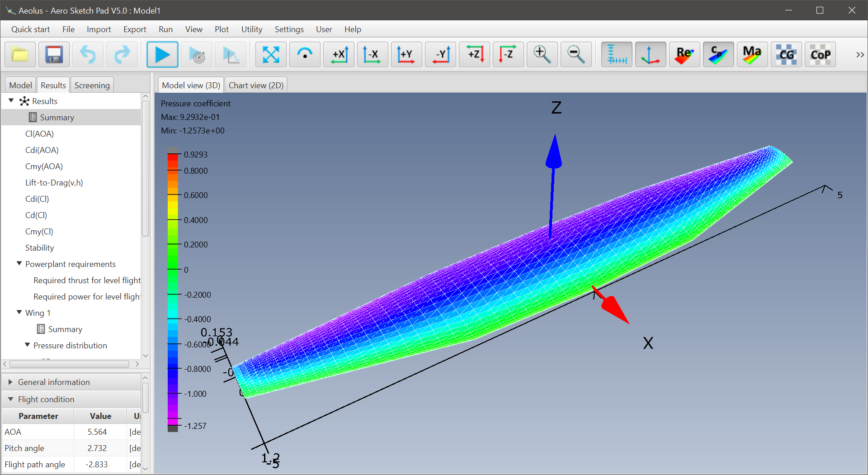The width and height of the screenshot is (868, 475).
Task: Toggle Mach number (Ma) display
Action: (x=752, y=55)
